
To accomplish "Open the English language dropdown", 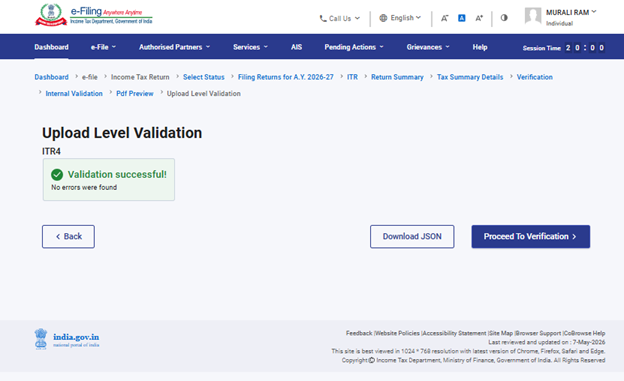I will point(400,18).
